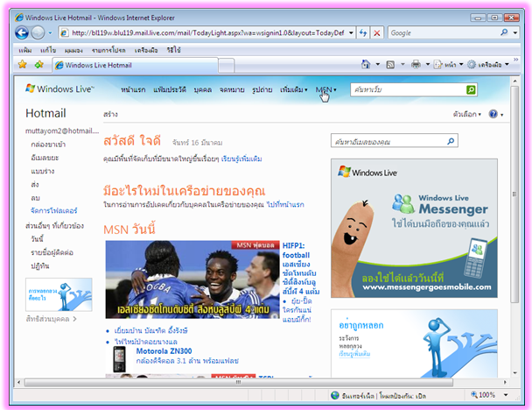Click จัดการโฟลเดอร์ manage folders link
The image size is (532, 410).
54,211
